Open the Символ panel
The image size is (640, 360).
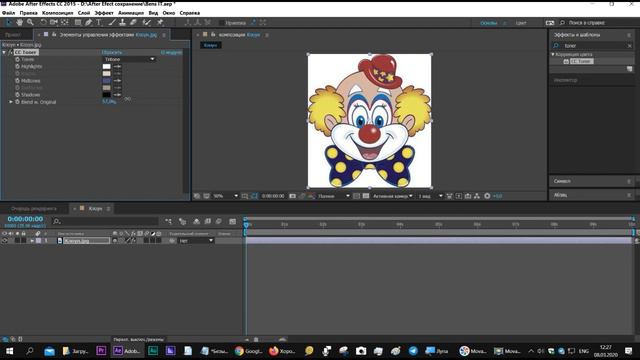click(562, 181)
